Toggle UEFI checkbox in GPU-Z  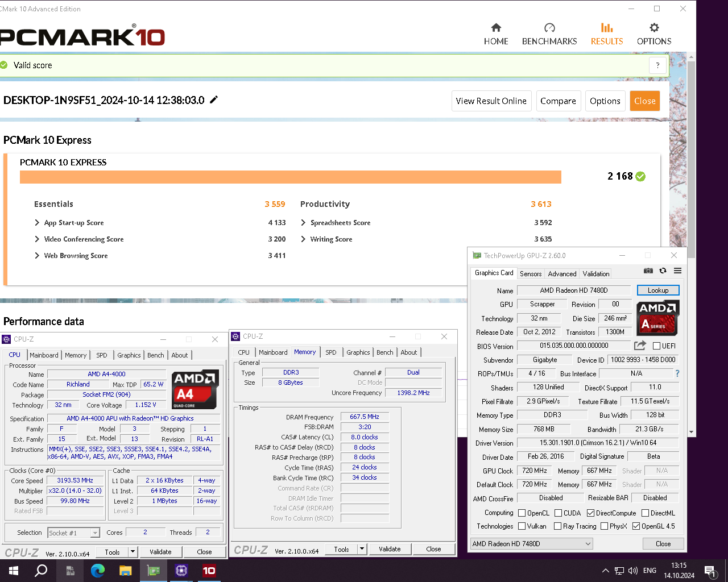pos(656,346)
